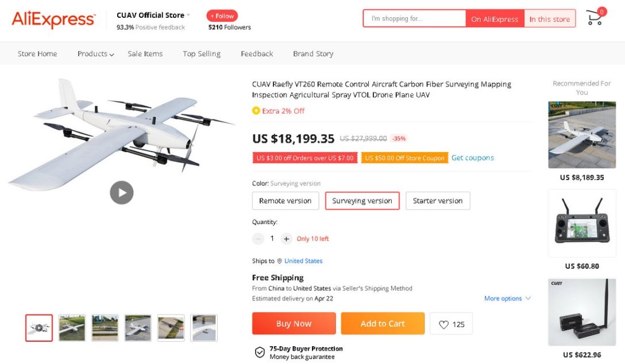625x364 pixels.
Task: Click the AliExpress logo
Action: click(x=53, y=20)
